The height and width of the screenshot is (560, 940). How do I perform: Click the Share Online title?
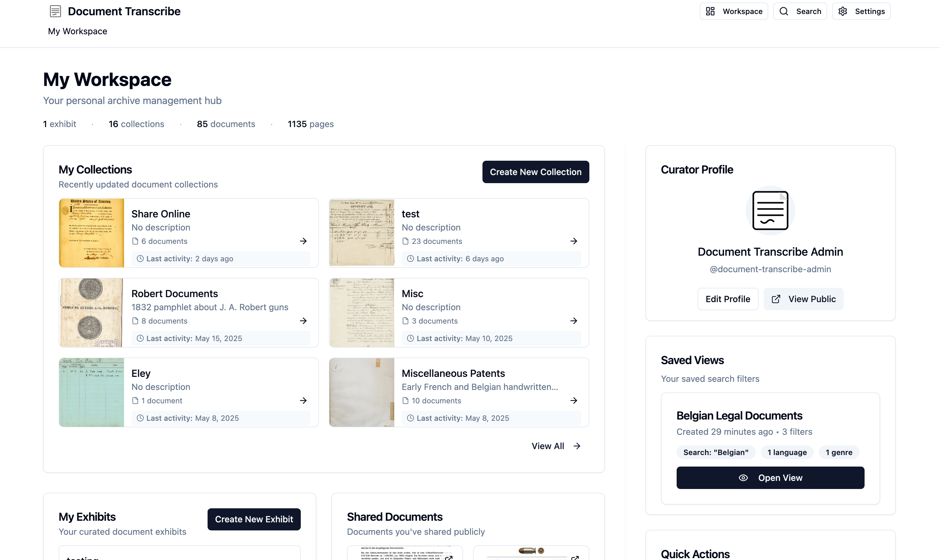pyautogui.click(x=161, y=214)
